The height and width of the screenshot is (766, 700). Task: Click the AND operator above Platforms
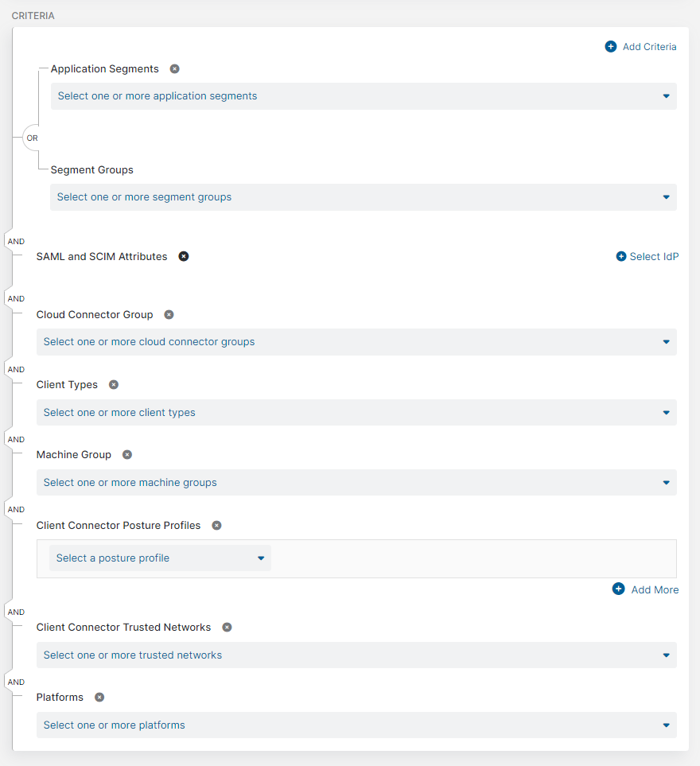pos(16,682)
